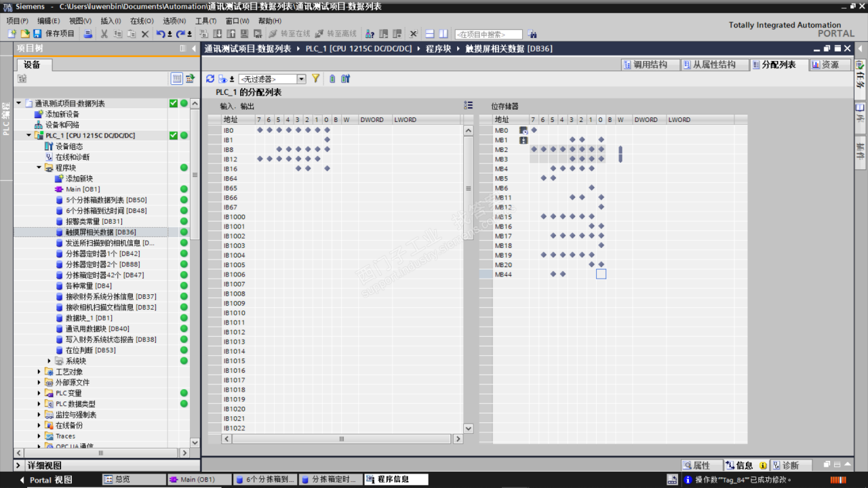
Task: Click the empty selection box in MB44 row
Action: point(601,274)
